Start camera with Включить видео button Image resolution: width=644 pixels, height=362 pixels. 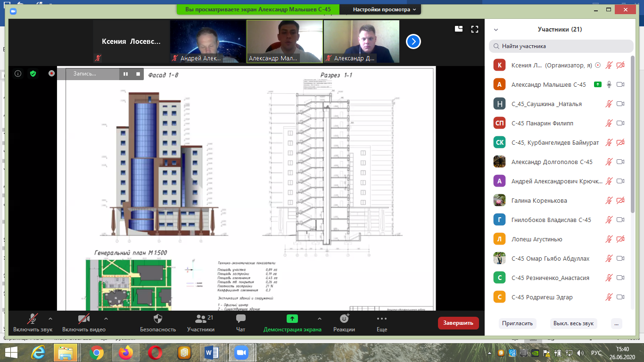(84, 323)
